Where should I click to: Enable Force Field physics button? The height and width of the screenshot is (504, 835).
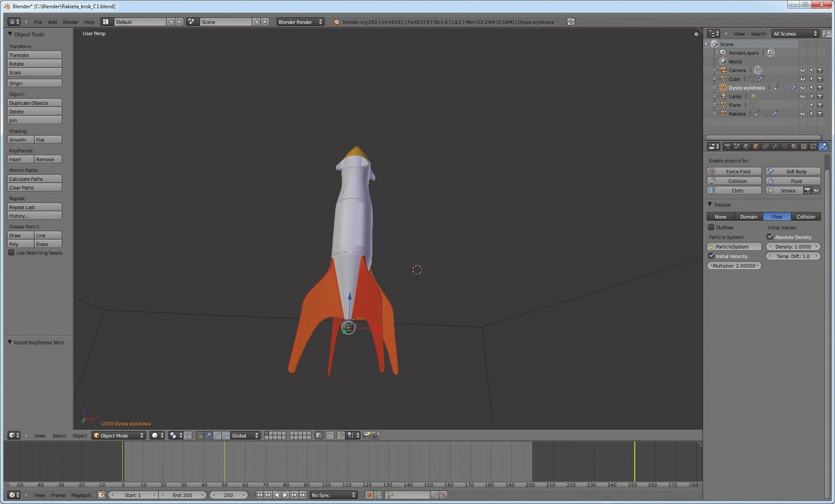pyautogui.click(x=734, y=171)
